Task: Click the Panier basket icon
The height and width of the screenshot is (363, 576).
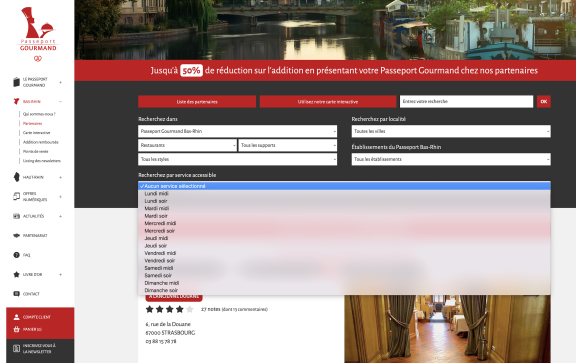Action: coord(16,329)
